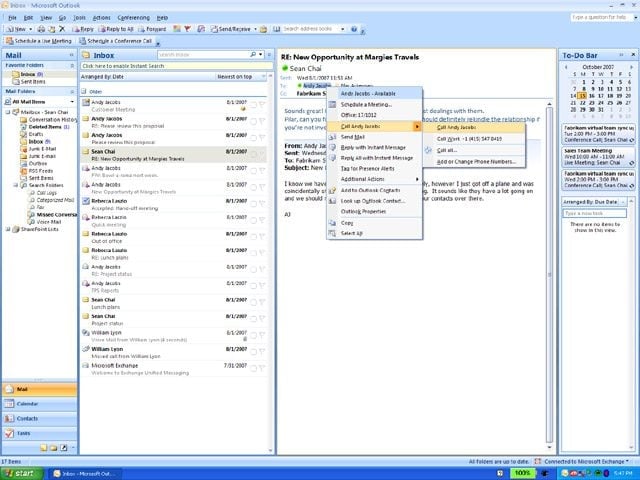Toggle flag on Microsoft Exchange welcome email
This screenshot has width=640, height=480.
click(x=262, y=368)
